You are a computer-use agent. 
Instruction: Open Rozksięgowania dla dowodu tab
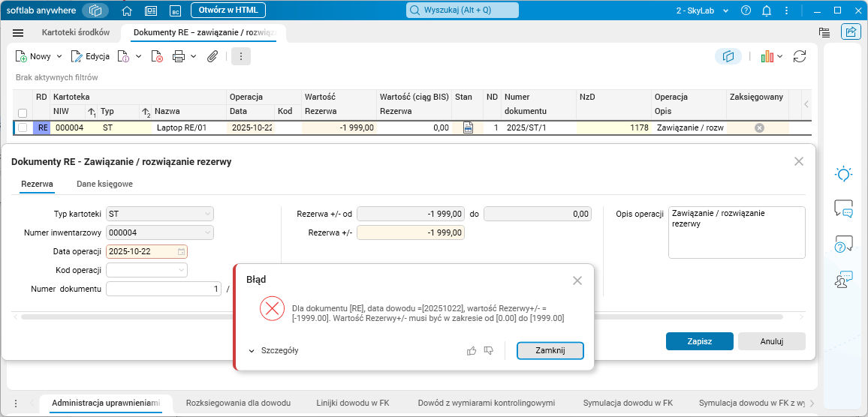point(239,403)
